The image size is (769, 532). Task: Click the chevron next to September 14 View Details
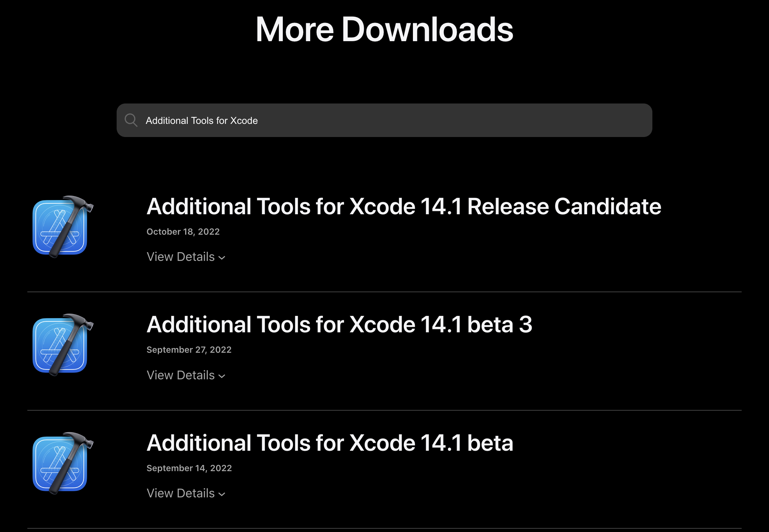[x=222, y=494]
